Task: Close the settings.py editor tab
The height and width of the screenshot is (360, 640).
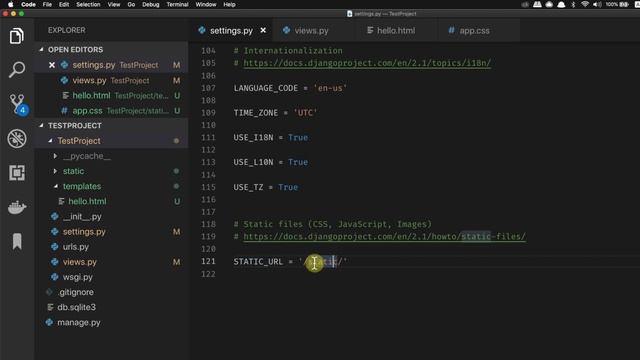Action: coord(263,30)
